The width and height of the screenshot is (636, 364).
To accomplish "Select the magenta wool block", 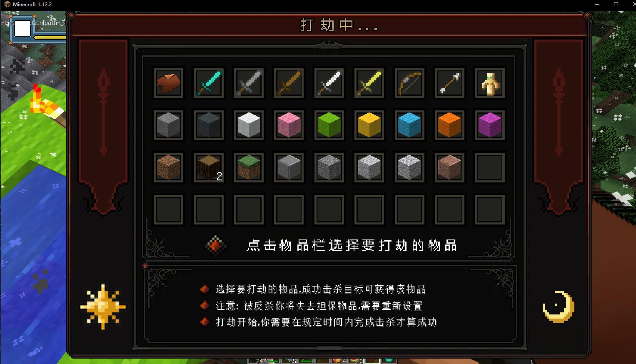I will pos(490,125).
